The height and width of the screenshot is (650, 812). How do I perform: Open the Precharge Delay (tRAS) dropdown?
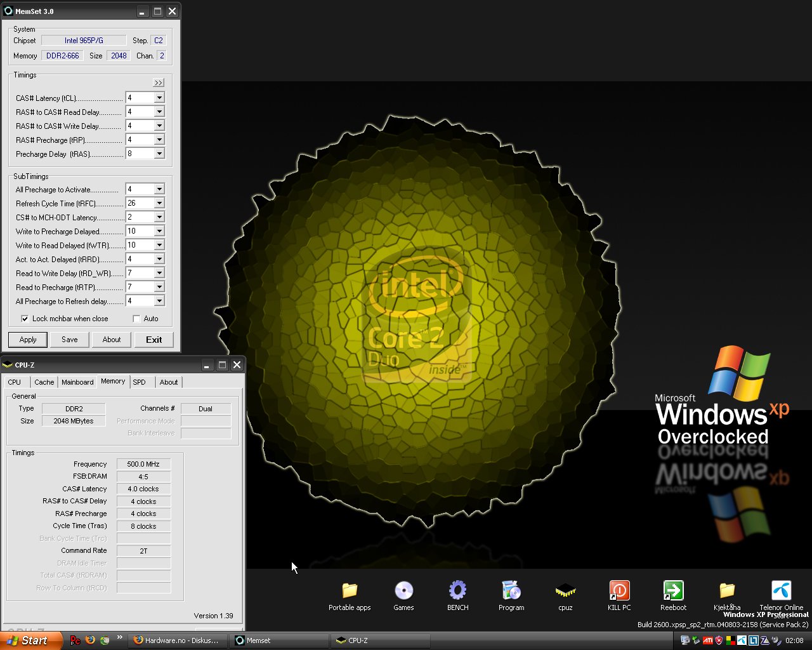pyautogui.click(x=159, y=154)
